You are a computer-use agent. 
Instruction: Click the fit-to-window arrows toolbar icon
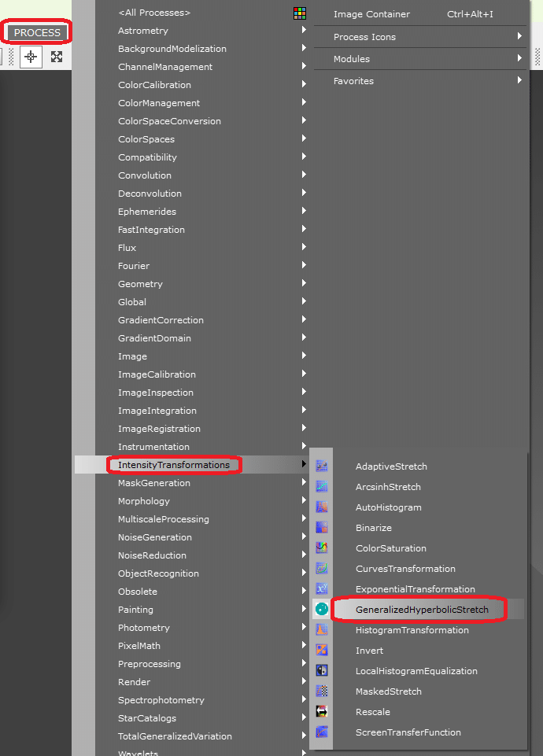[57, 57]
